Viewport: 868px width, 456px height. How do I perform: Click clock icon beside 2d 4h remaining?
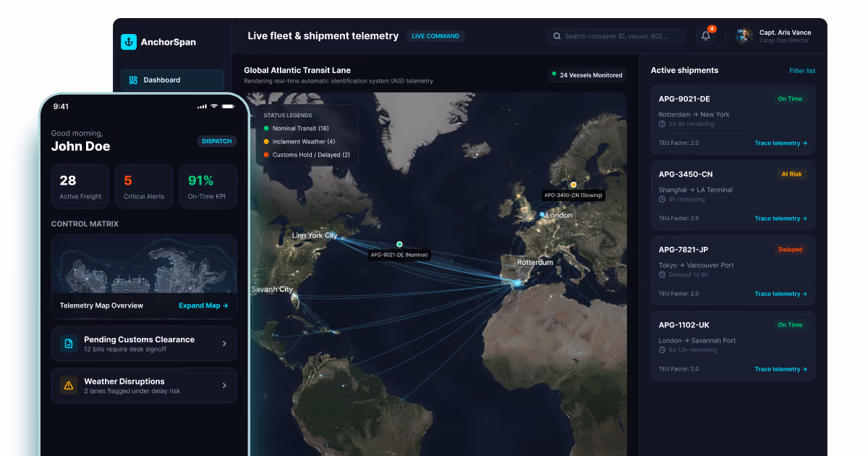pos(662,124)
